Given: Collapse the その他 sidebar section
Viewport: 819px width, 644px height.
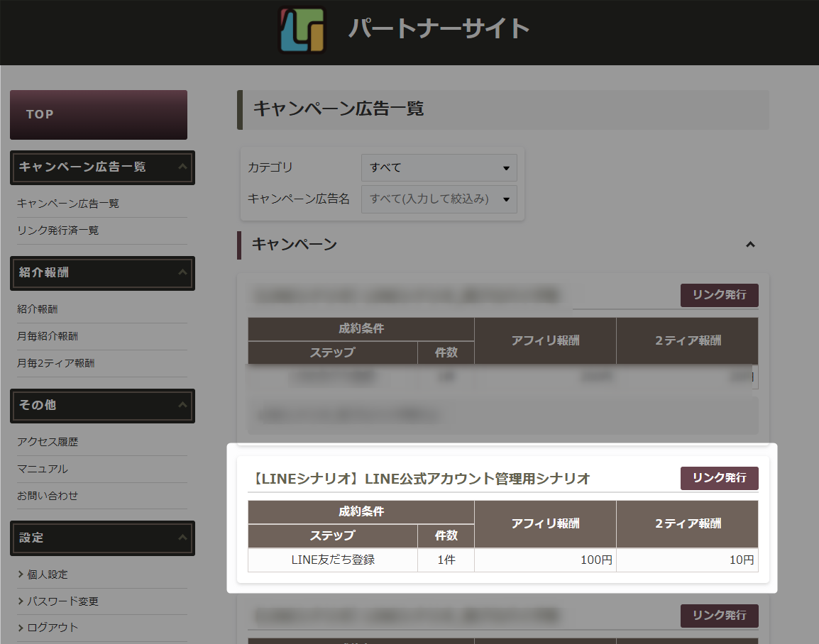Looking at the screenshot, I should [x=182, y=405].
